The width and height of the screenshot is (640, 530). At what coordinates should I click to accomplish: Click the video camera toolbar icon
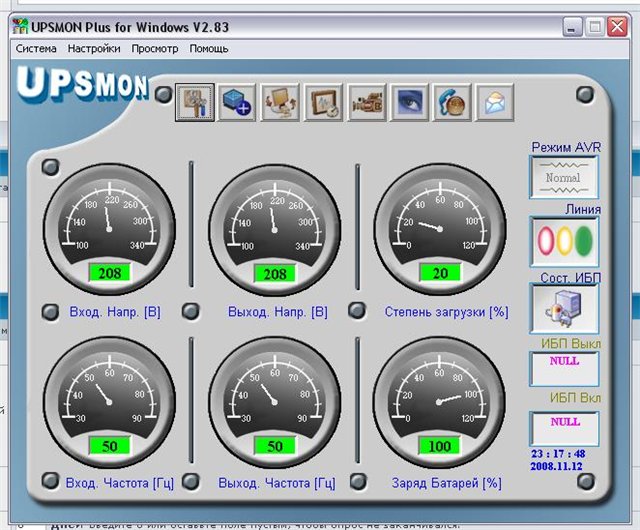pyautogui.click(x=367, y=102)
